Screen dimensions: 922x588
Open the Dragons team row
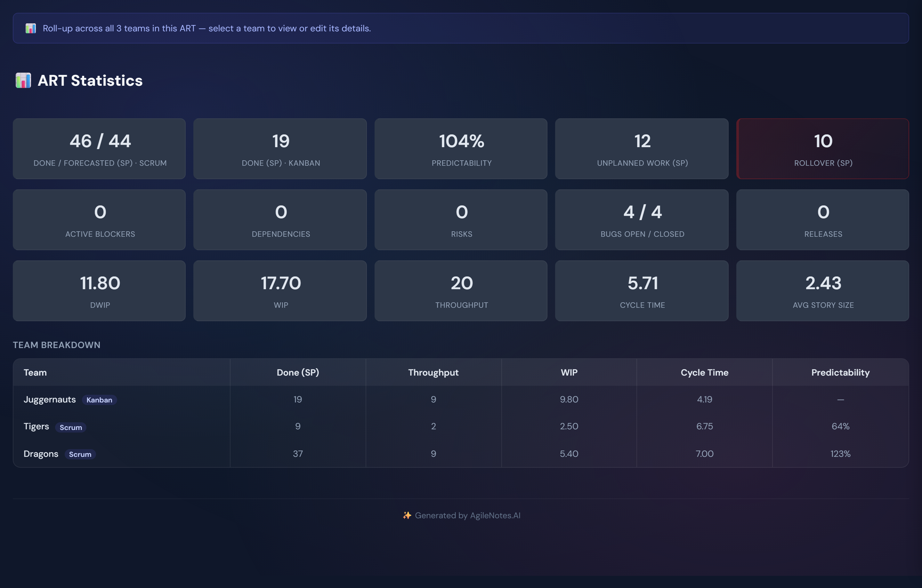pyautogui.click(x=461, y=454)
